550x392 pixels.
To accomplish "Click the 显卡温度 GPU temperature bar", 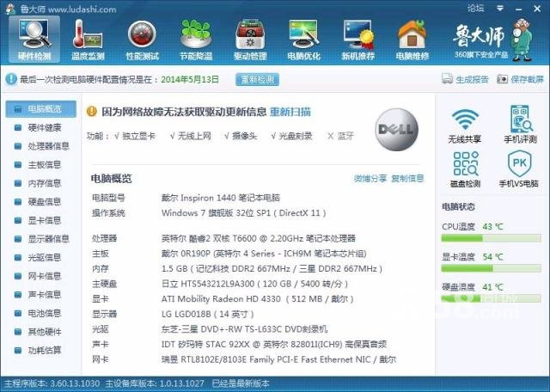I will click(491, 269).
